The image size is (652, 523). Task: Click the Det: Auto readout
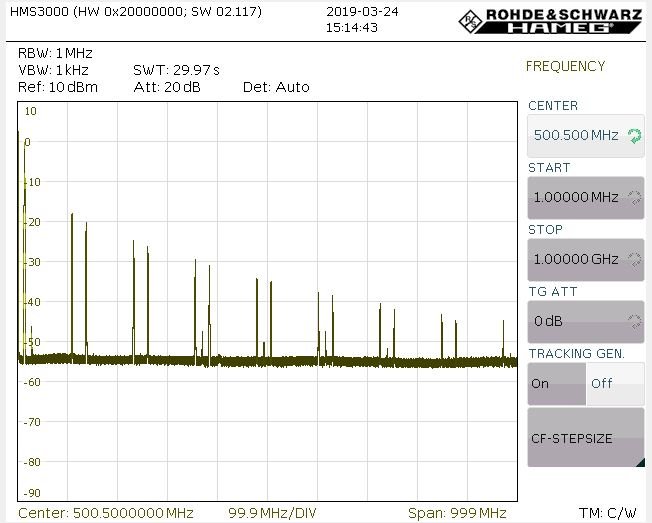[x=276, y=87]
